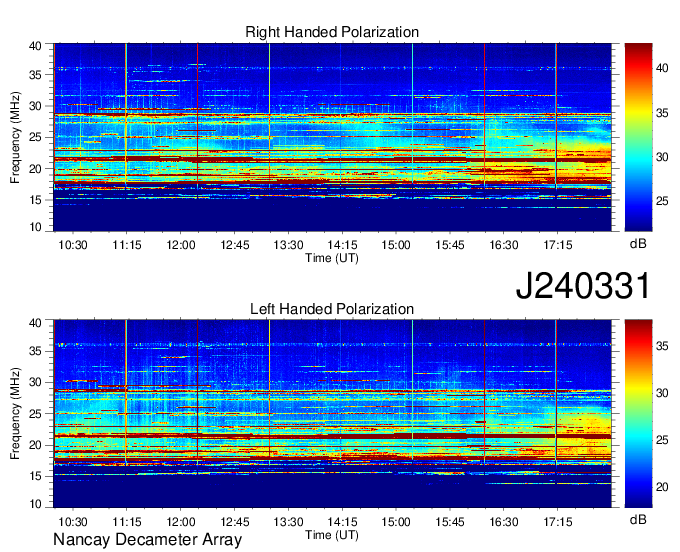This screenshot has width=680, height=552.
Task: Click the 13:30 time tick of the Left Handed plot
Action: [x=288, y=522]
